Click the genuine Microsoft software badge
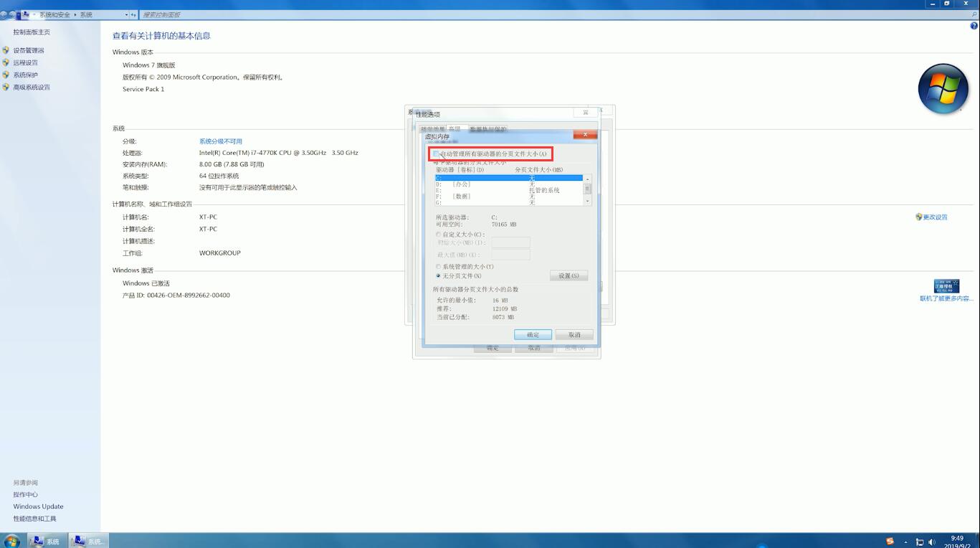 click(x=946, y=286)
